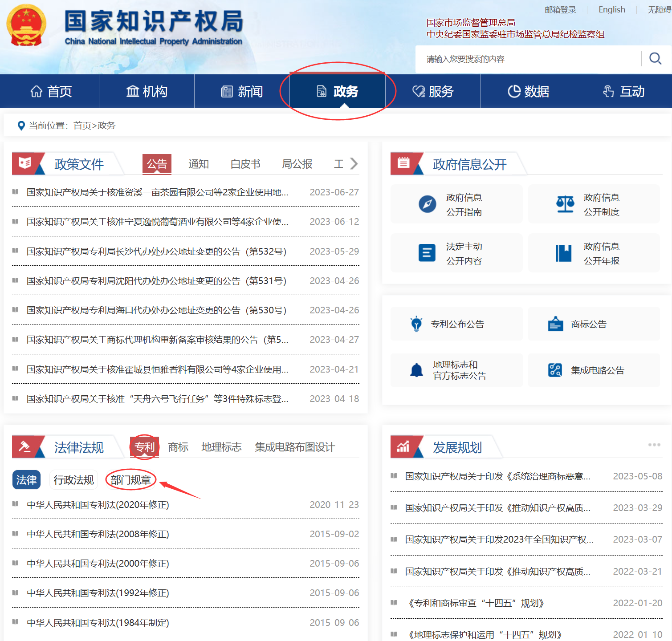
Task: Click the 商标公告 briefcase icon
Action: point(555,324)
